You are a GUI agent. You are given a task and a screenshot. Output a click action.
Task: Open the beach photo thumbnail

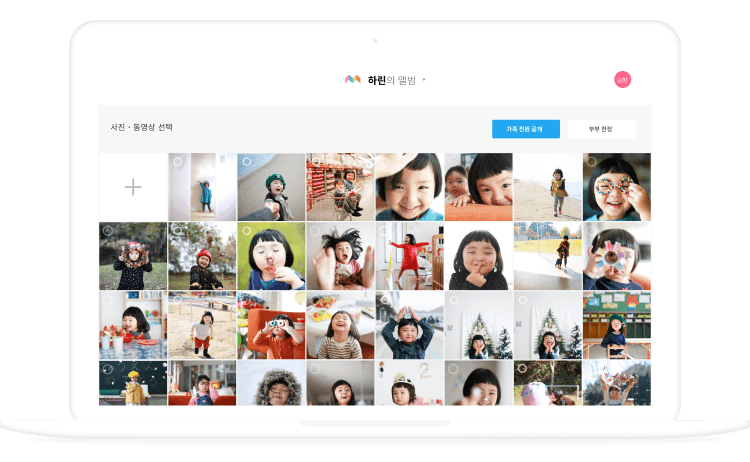(x=548, y=187)
